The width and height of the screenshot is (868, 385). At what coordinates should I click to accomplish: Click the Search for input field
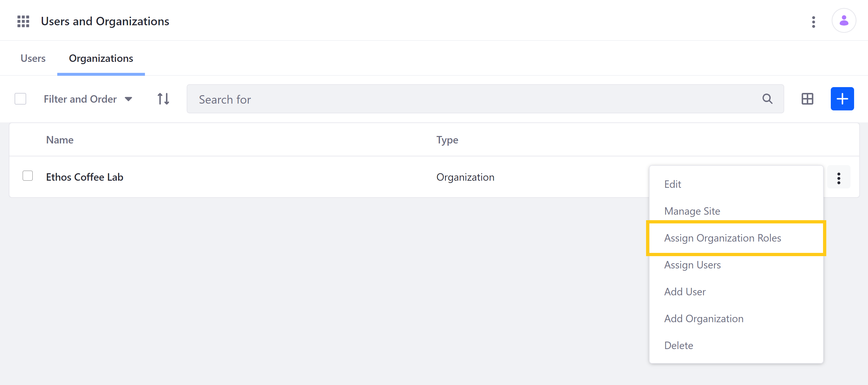[486, 99]
